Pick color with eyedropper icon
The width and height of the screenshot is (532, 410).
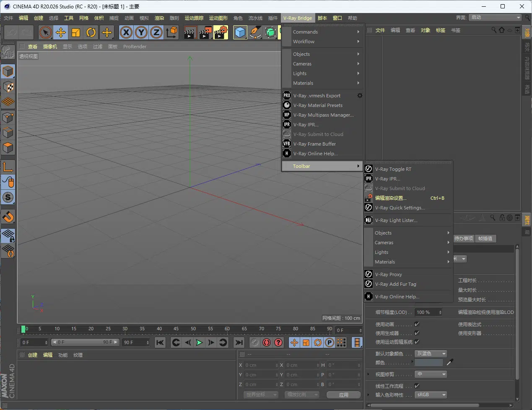click(x=450, y=362)
